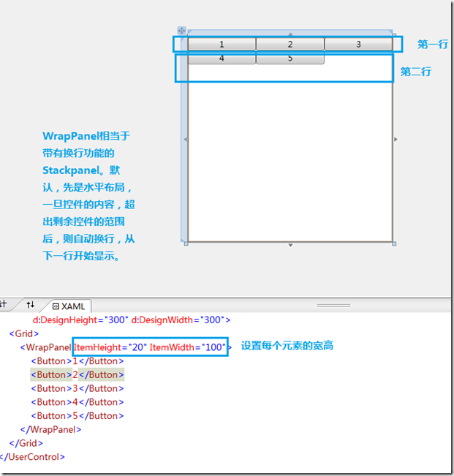Click the <Button>3</Button> code line
The height and width of the screenshot is (476, 454).
[x=77, y=388]
